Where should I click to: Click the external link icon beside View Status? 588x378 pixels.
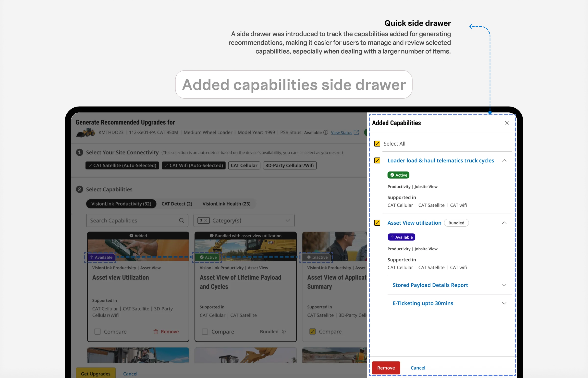(356, 133)
